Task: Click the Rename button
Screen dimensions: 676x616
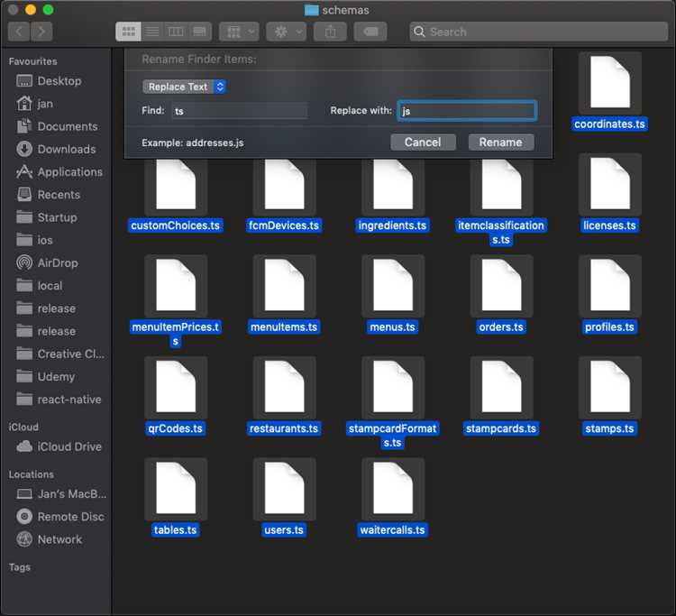Action: 501,143
